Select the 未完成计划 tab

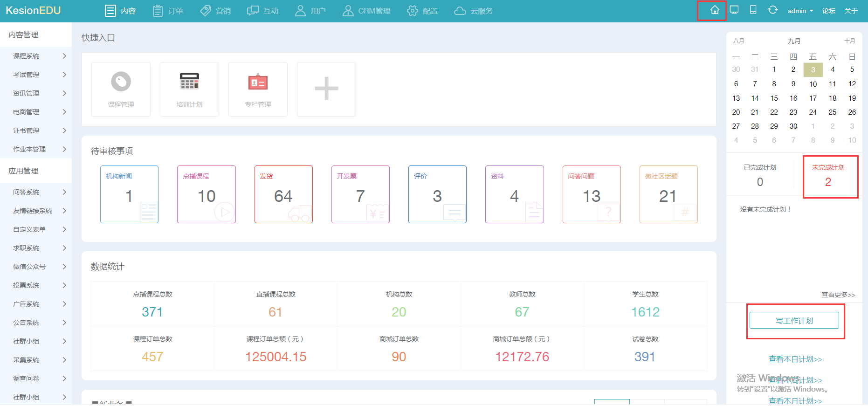click(828, 176)
